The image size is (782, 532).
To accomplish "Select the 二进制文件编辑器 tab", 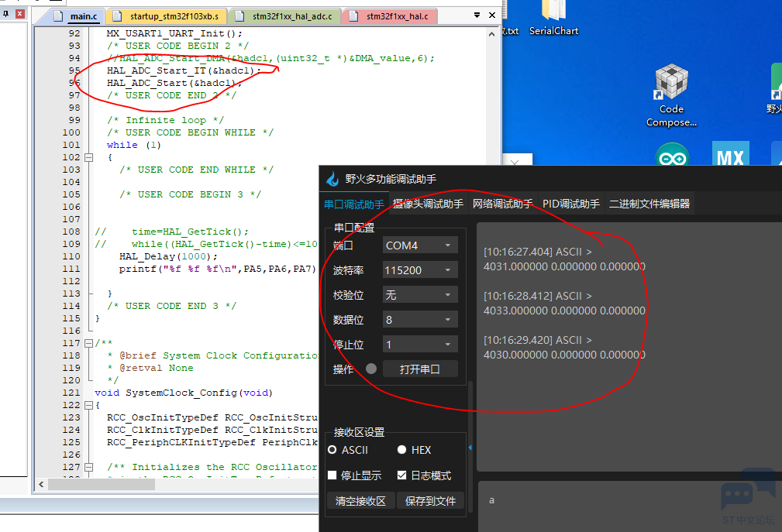I will [649, 204].
